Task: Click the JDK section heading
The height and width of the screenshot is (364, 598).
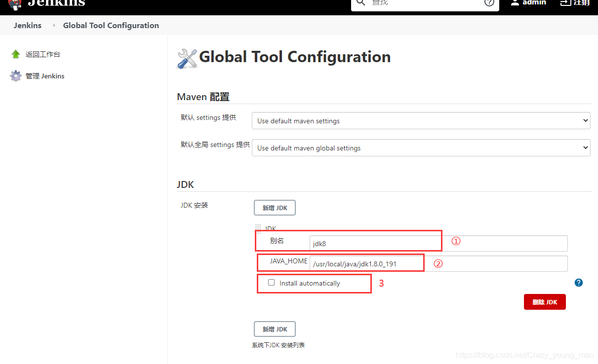Action: pos(186,184)
